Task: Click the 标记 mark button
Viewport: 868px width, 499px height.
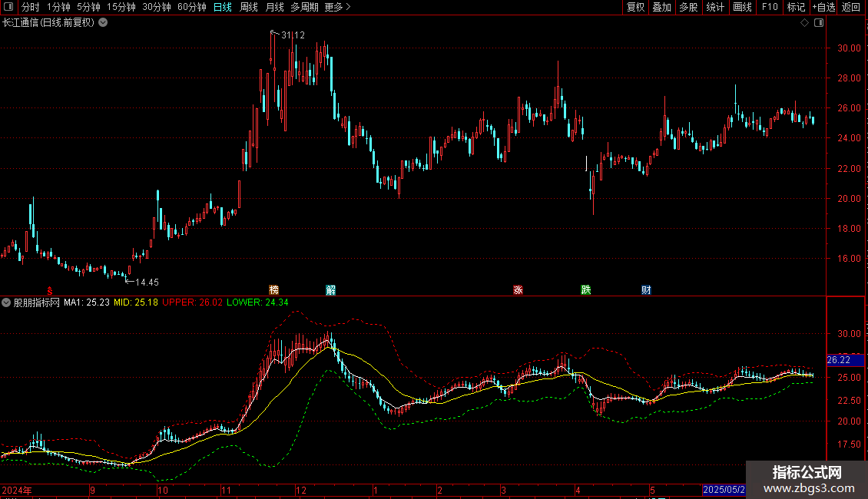Action: 796,7
